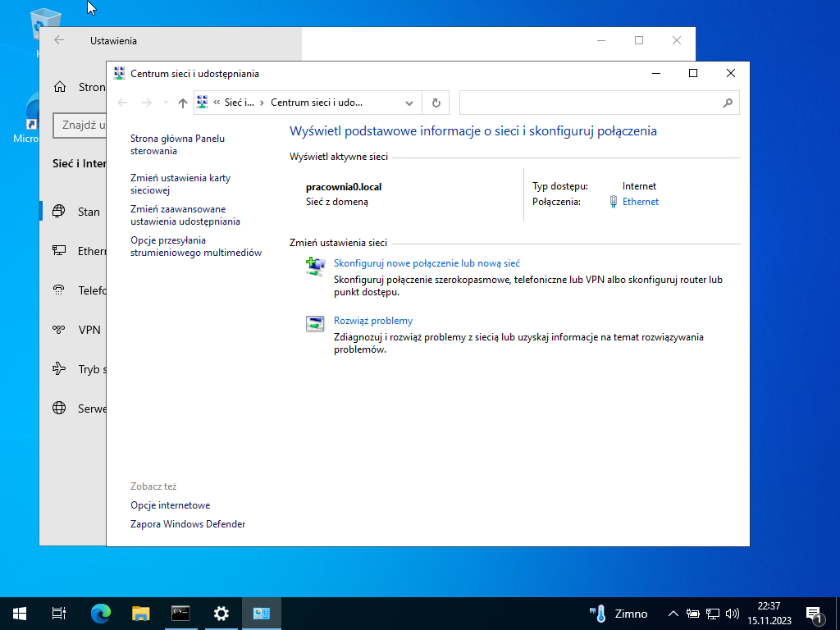Click the Forward arrow in Network Center
The image size is (840, 630).
click(x=146, y=103)
